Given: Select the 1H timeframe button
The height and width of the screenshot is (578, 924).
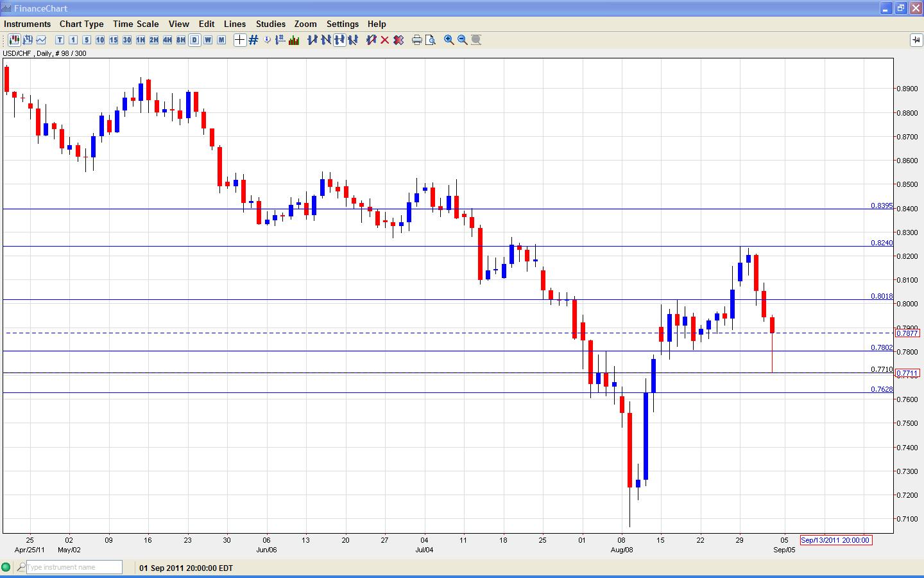Looking at the screenshot, I should (x=141, y=40).
